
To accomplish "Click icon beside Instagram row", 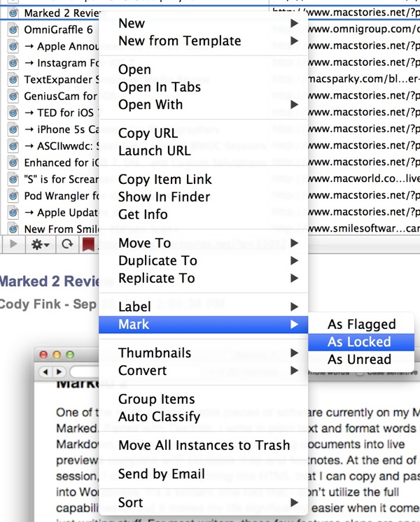I will pos(13,63).
